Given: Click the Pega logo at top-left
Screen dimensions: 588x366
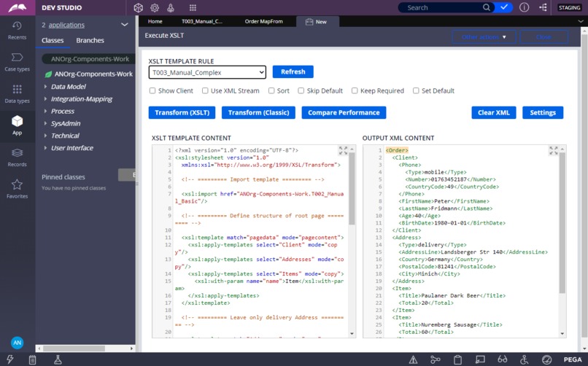Looking at the screenshot, I should point(18,7).
